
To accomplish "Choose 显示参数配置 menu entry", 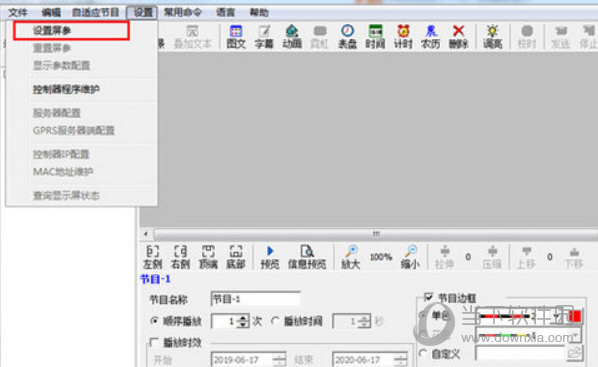I will coord(61,66).
